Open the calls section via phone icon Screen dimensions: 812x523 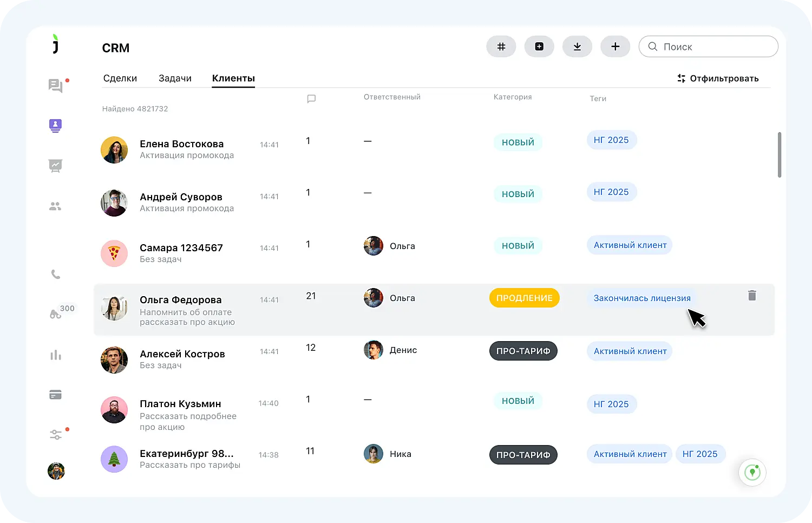point(55,274)
